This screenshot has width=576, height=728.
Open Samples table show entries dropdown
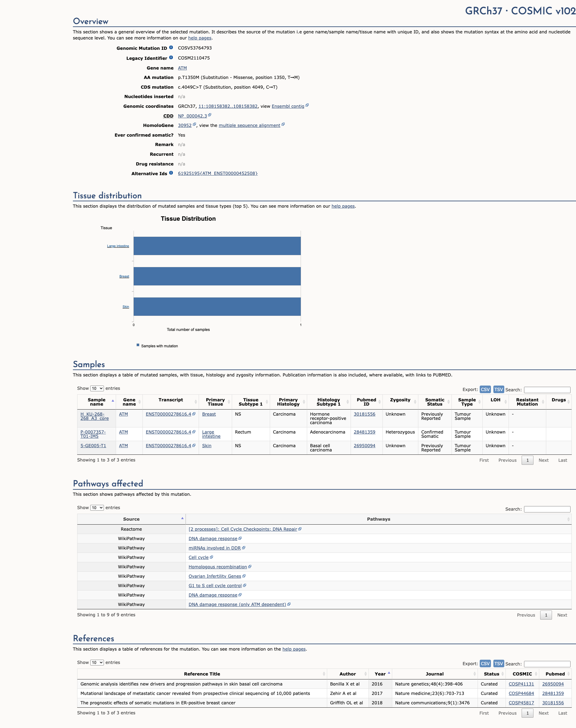coord(97,388)
